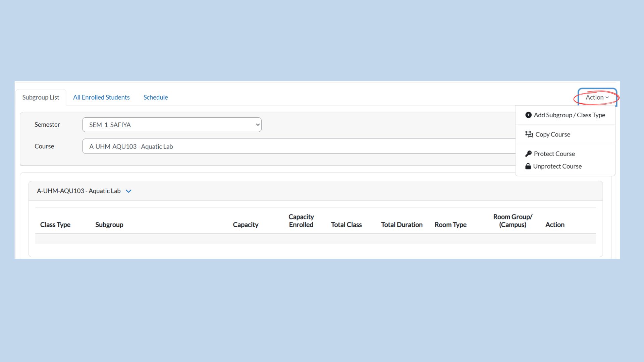Select the Subgroup List tab
Viewport: 644px width, 362px height.
pos(41,97)
